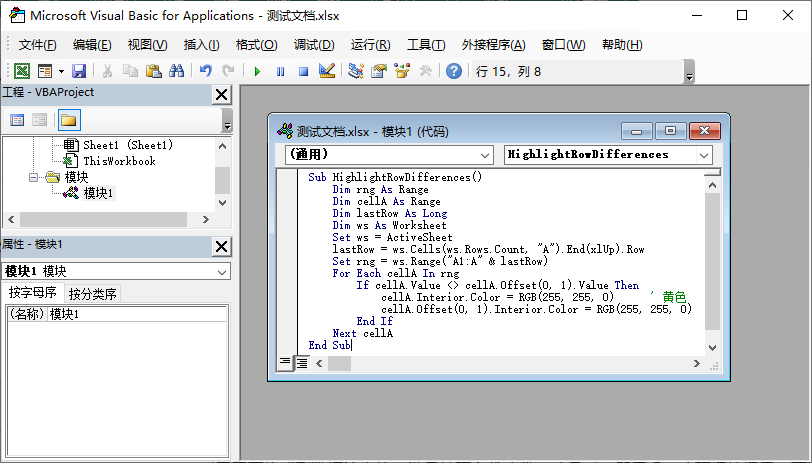Viewport: 812px width, 463px height.
Task: Open Find with the binoculars icon
Action: coord(177,71)
